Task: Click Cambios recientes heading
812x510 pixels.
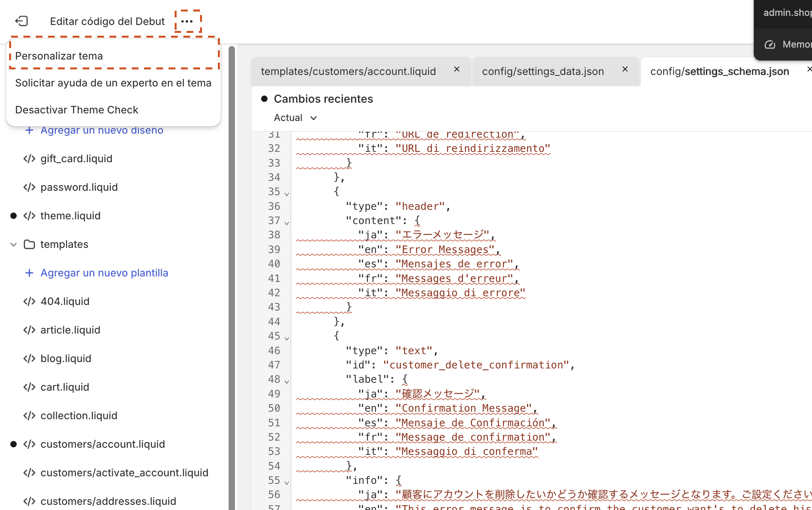Action: 323,99
